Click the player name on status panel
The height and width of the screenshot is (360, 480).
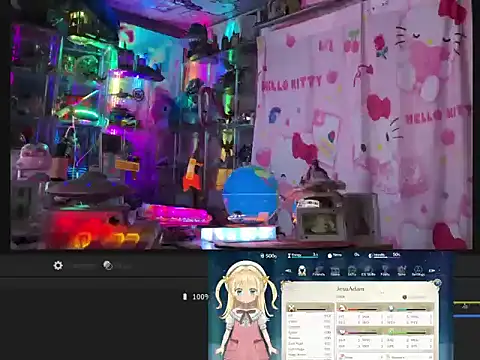coord(350,289)
